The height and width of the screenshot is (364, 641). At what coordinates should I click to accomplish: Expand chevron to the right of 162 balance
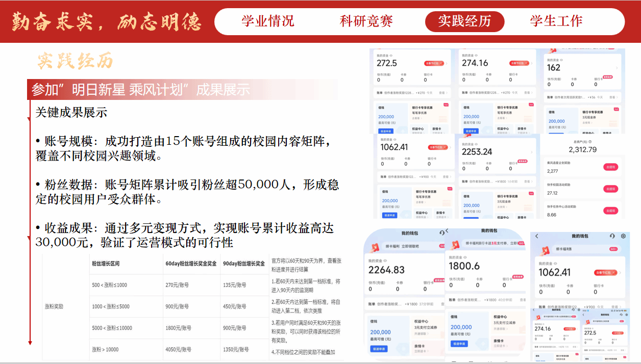click(x=616, y=68)
